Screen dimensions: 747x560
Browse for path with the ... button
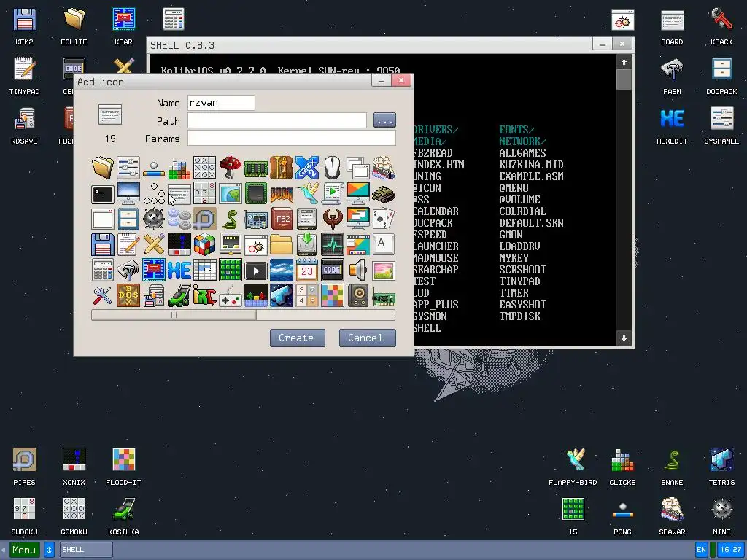[x=384, y=120]
